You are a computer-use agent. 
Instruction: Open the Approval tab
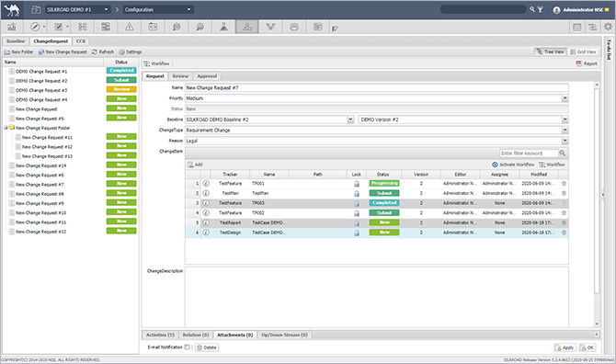coord(207,76)
